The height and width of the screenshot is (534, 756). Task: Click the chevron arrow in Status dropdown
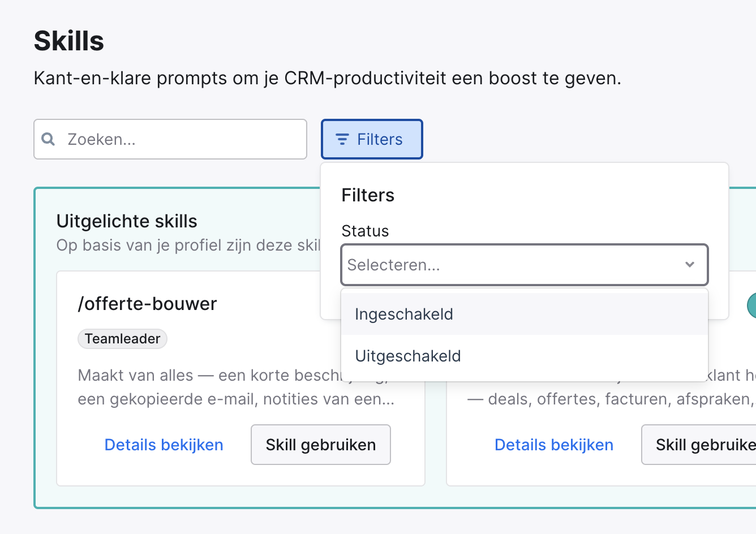689,265
